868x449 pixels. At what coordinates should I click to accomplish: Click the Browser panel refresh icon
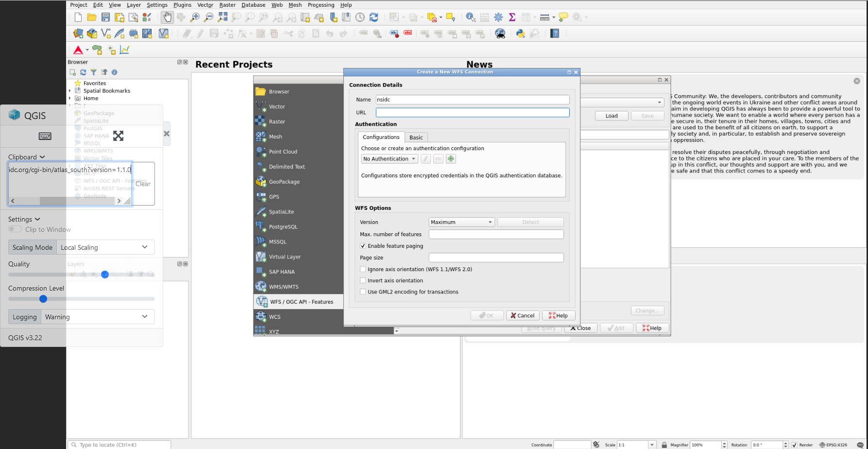pos(83,72)
